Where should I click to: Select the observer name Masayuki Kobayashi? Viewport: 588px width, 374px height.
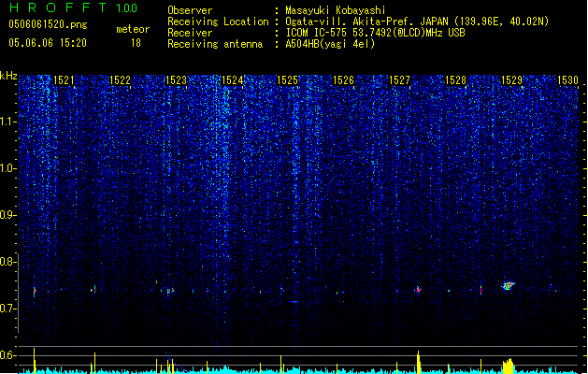click(336, 10)
